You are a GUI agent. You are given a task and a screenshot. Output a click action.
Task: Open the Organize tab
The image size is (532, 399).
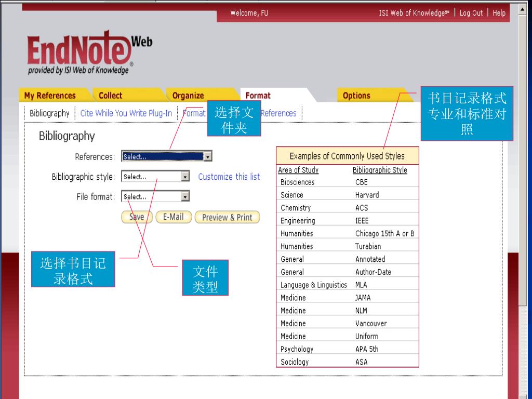(188, 96)
